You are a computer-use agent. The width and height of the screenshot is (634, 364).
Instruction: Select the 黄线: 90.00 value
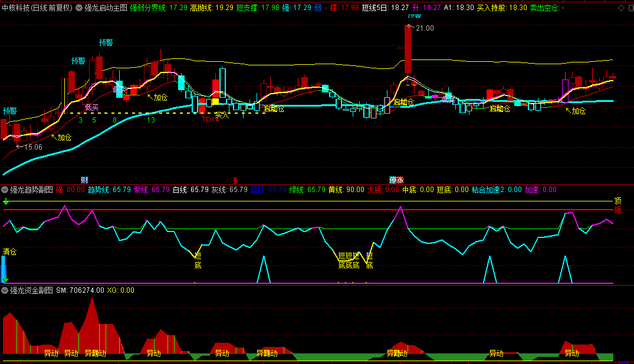pyautogui.click(x=346, y=190)
